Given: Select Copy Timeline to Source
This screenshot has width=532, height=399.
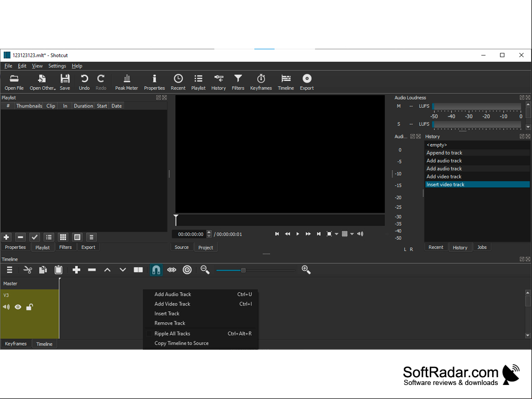Looking at the screenshot, I should pyautogui.click(x=200, y=343).
